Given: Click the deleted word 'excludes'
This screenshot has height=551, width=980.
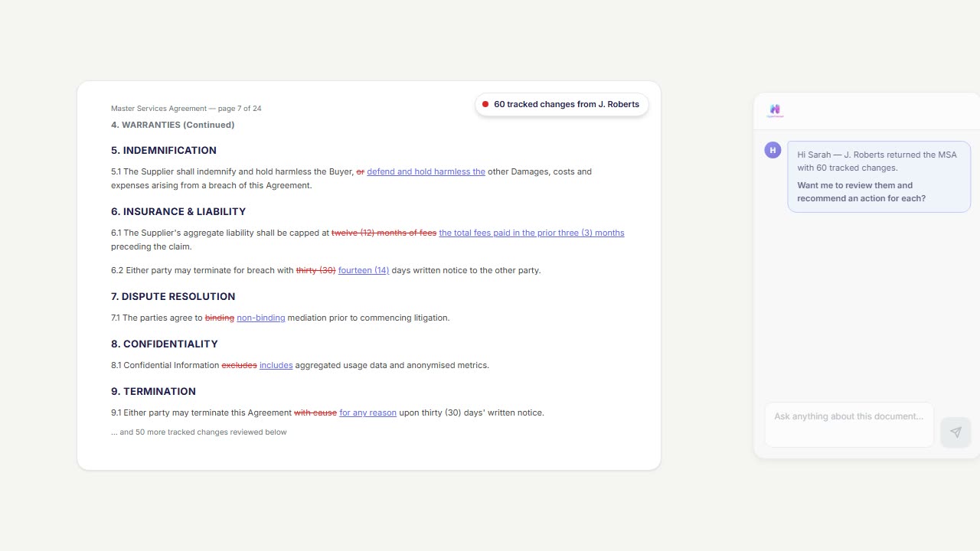Looking at the screenshot, I should tap(239, 365).
